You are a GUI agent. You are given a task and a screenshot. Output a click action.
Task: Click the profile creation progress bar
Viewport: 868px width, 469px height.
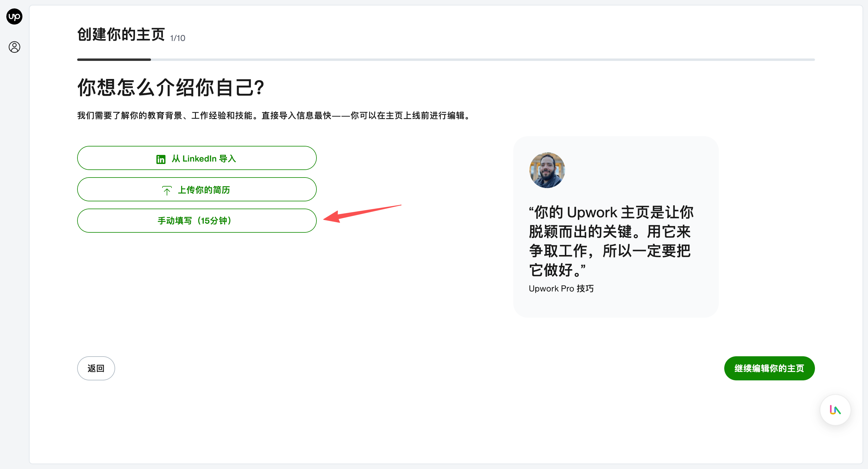446,60
